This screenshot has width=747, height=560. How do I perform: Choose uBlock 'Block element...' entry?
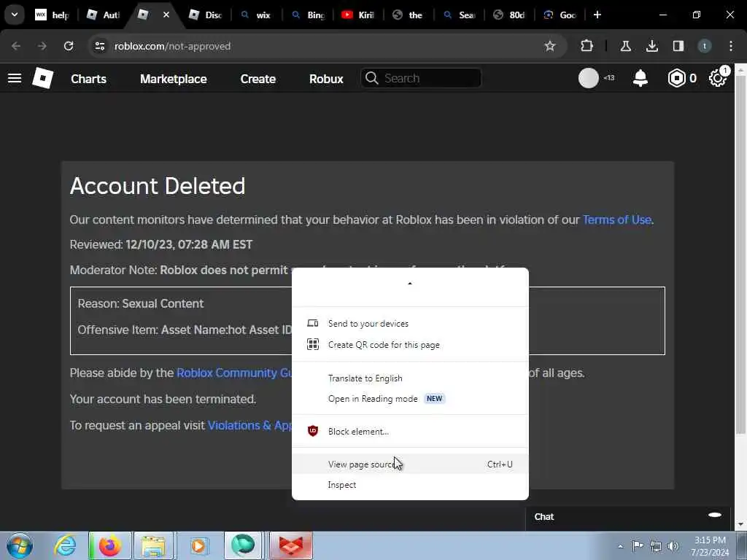(410, 432)
